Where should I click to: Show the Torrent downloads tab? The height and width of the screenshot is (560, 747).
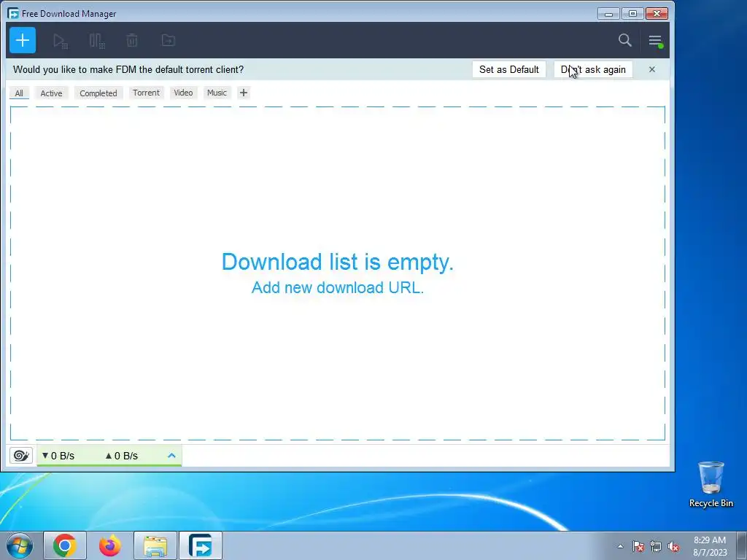tap(146, 93)
